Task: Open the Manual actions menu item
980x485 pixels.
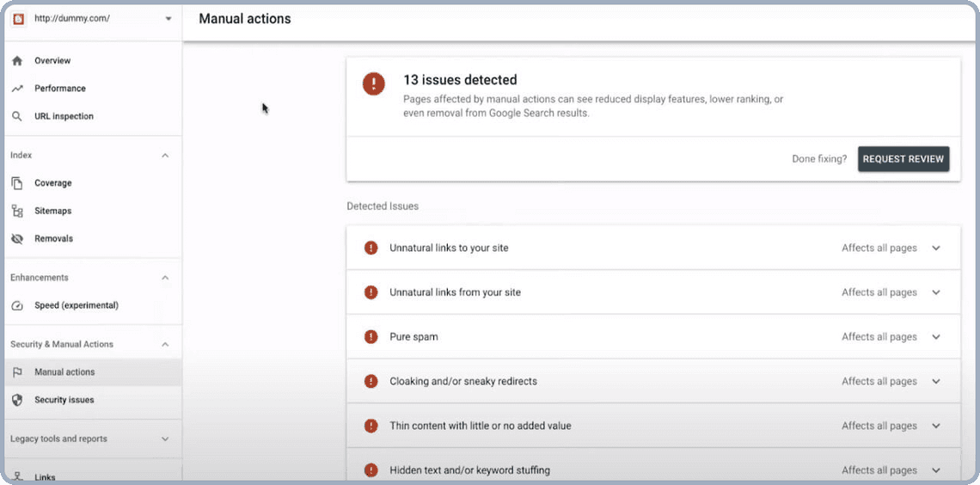Action: (x=64, y=372)
